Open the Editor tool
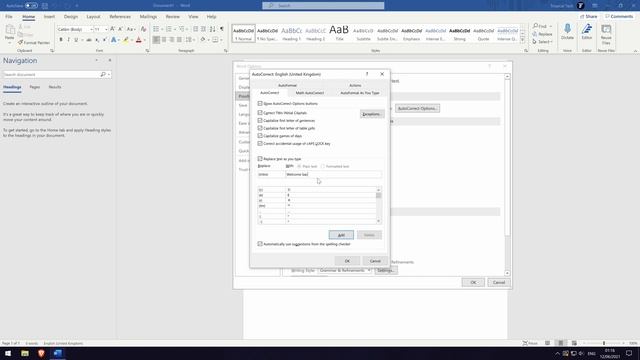Image resolution: width=640 pixels, height=360 pixels. coord(587,32)
